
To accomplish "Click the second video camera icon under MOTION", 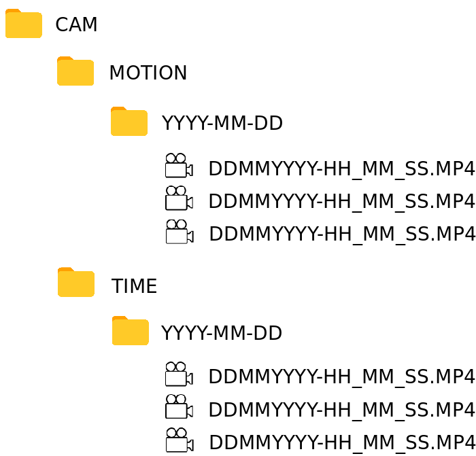I will tap(179, 198).
